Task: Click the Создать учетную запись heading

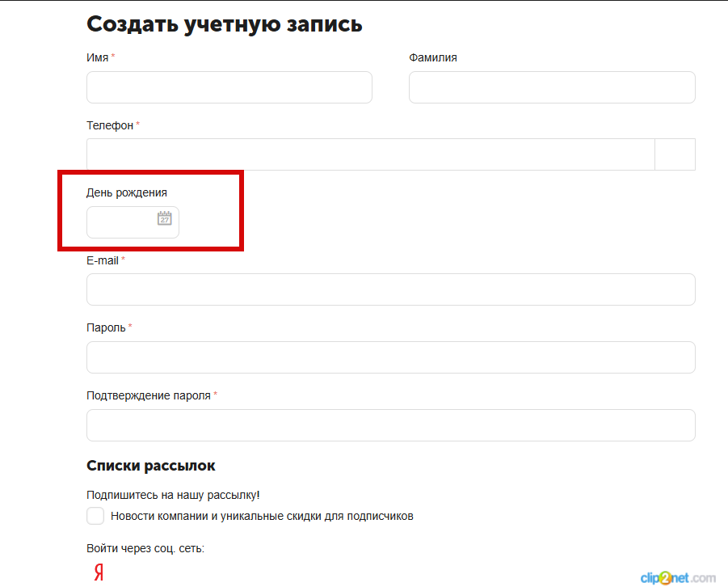Action: [x=224, y=24]
